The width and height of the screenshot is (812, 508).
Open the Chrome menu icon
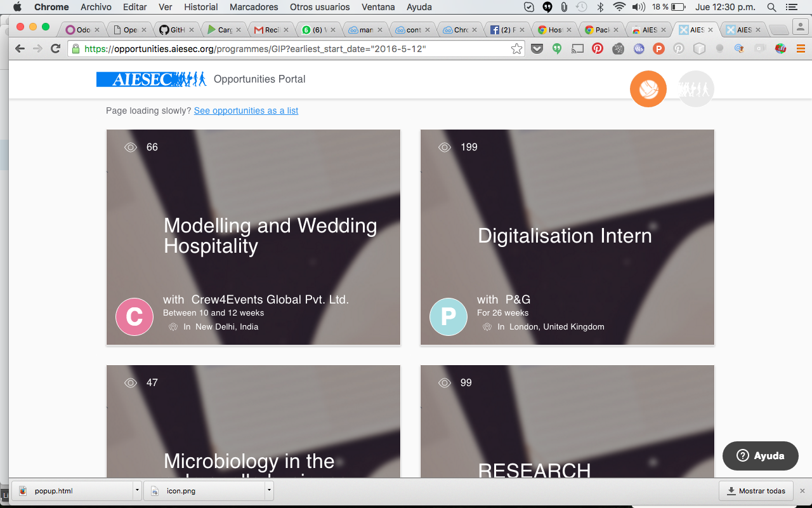800,48
